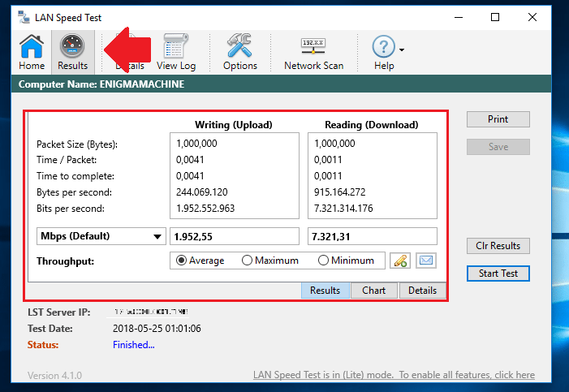Click the LAN Speed Test title icon
Image resolution: width=569 pixels, height=392 pixels.
[24, 17]
